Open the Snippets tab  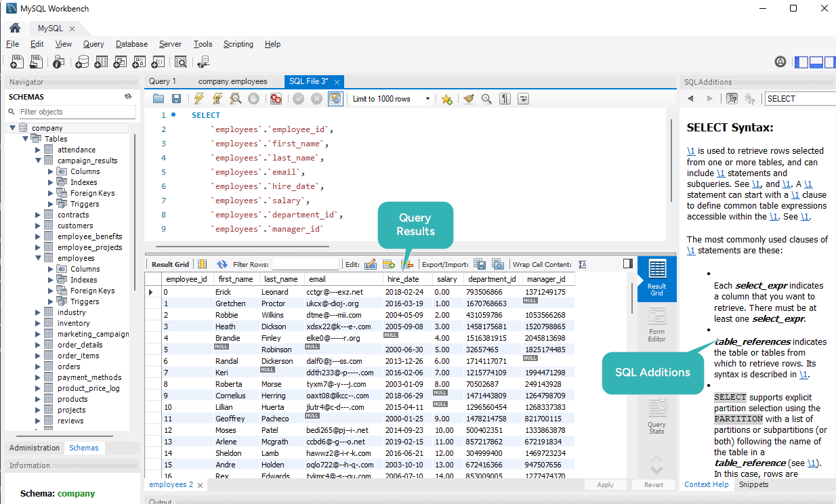click(x=754, y=484)
